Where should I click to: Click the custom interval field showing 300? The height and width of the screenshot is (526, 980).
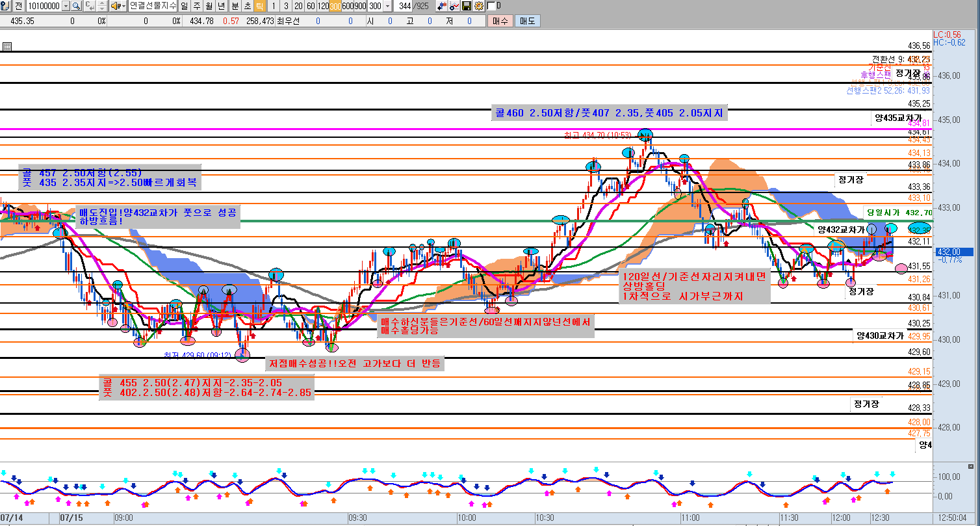[375, 6]
